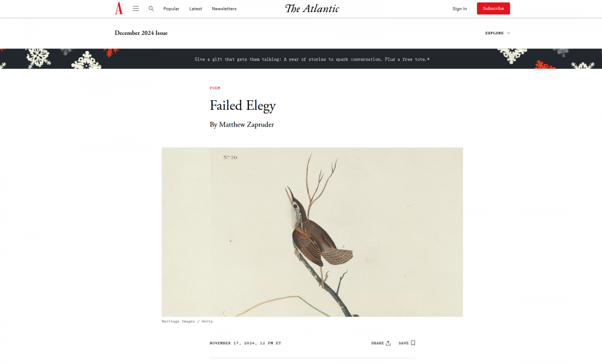602x364 pixels.
Task: Open search with the magnifying glass
Action: (x=151, y=8)
